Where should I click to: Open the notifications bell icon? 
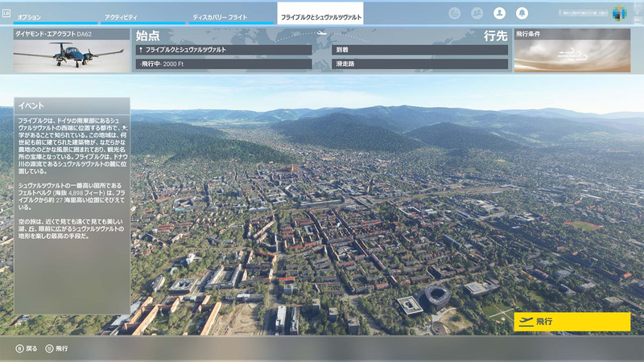[522, 13]
